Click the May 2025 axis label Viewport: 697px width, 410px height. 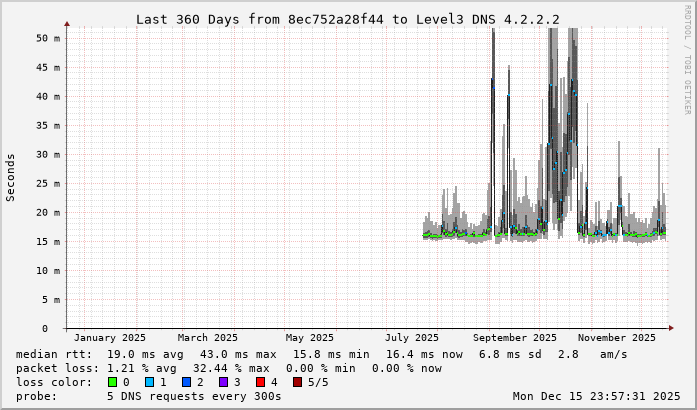click(x=309, y=338)
